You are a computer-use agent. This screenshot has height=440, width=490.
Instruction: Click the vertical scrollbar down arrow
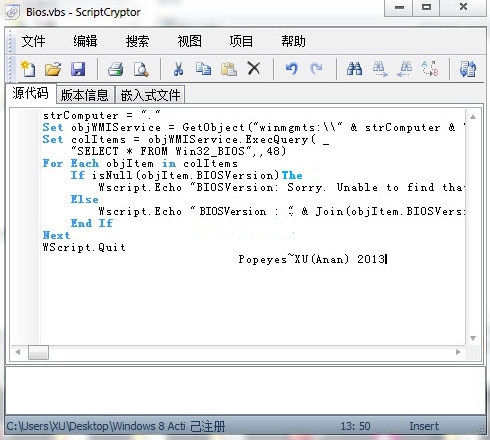[473, 338]
